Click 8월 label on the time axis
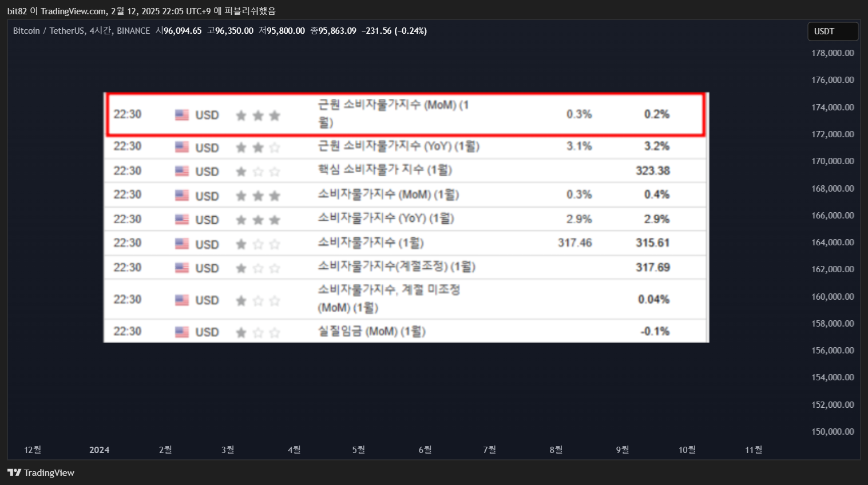The width and height of the screenshot is (868, 485). click(556, 450)
